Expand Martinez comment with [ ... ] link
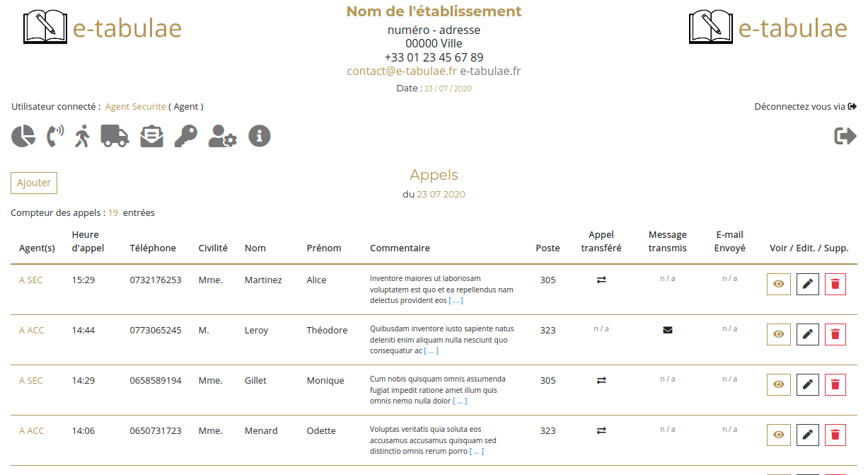 click(x=456, y=301)
